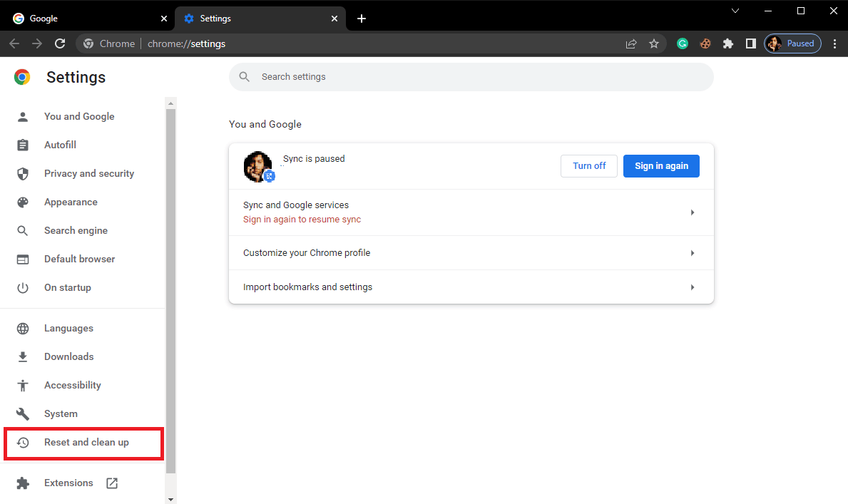This screenshot has width=848, height=504.
Task: Click the cookie extension icon
Action: click(705, 43)
